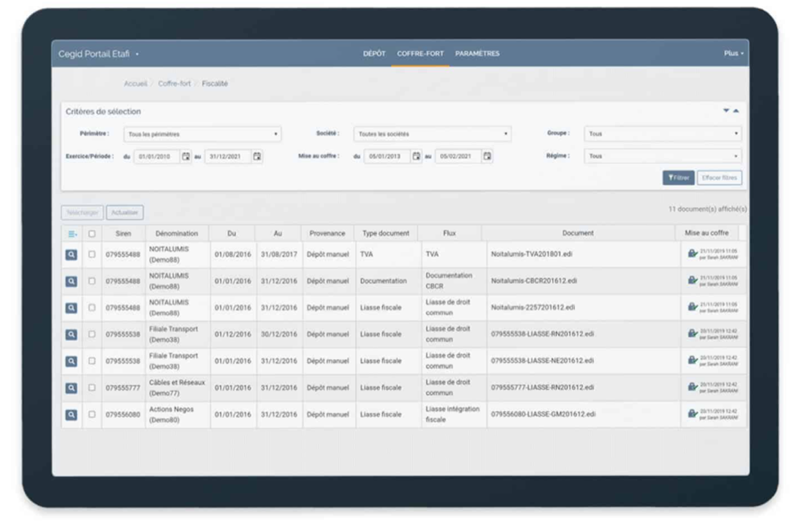Check the box for Noitalumis CBCR documentation row

(x=91, y=281)
